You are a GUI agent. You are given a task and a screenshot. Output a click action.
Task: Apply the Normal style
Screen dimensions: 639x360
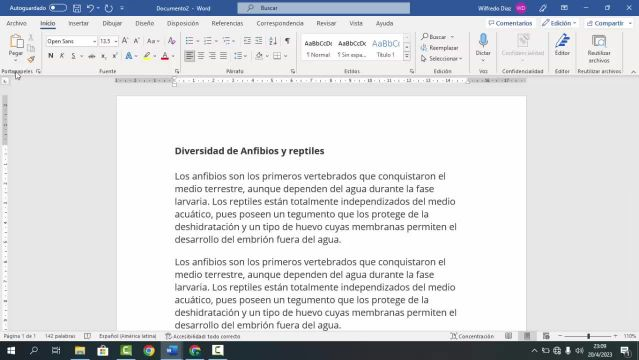coord(318,48)
